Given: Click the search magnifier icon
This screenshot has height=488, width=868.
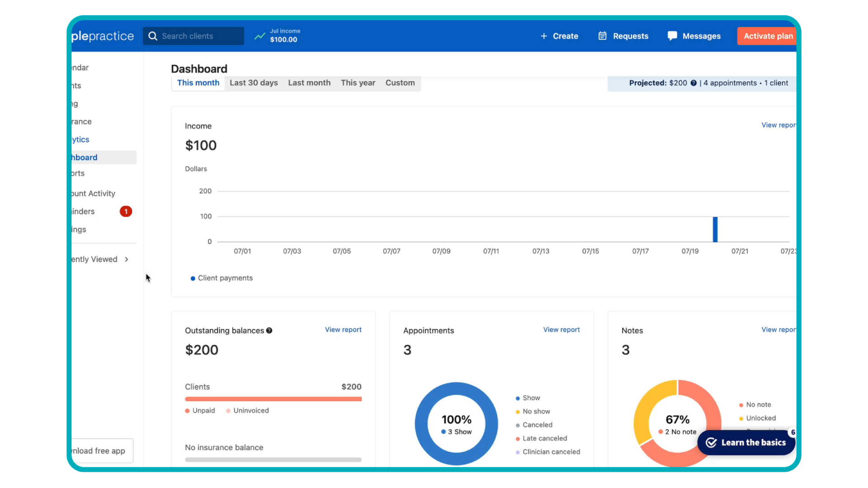Looking at the screenshot, I should (153, 36).
